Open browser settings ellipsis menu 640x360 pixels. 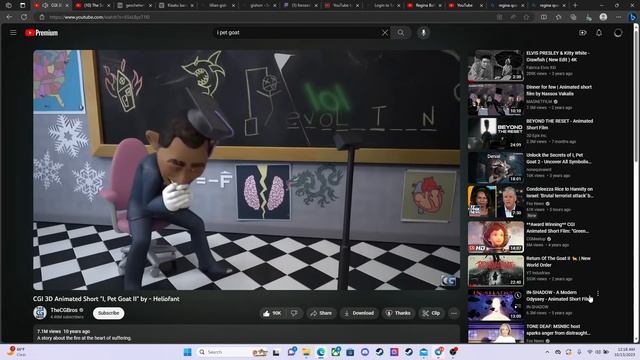618,17
